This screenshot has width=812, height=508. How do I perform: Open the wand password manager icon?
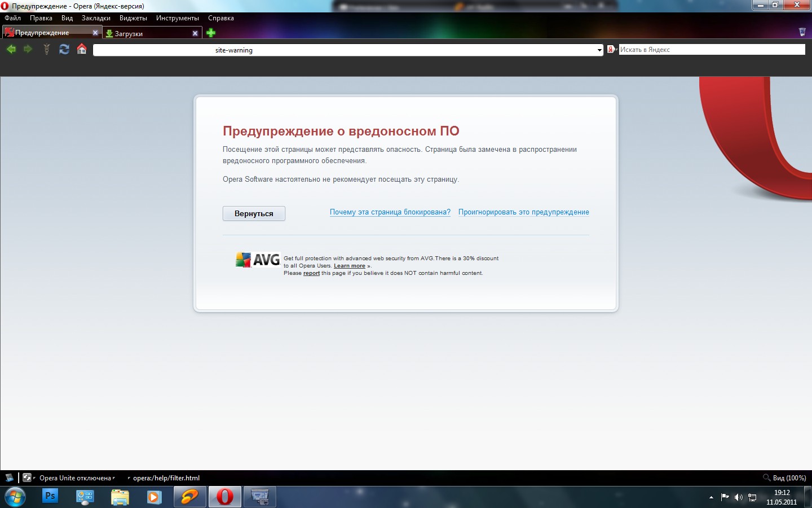[x=47, y=49]
